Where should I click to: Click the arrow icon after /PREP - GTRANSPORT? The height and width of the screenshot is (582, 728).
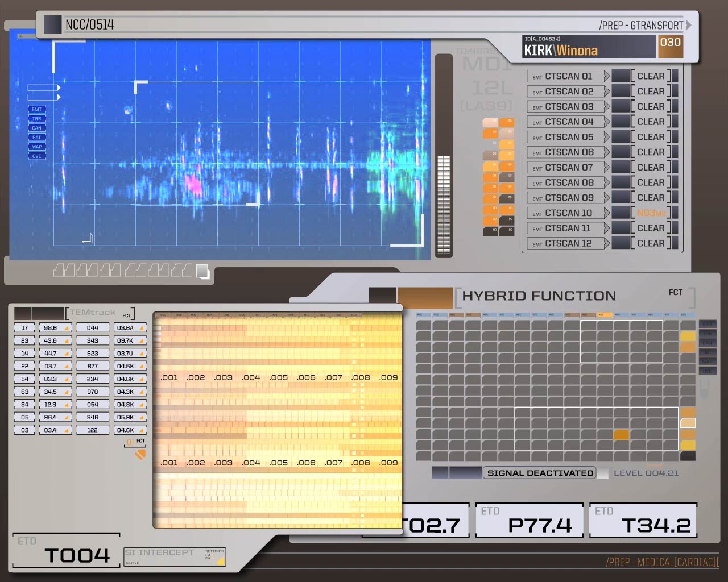[688, 25]
